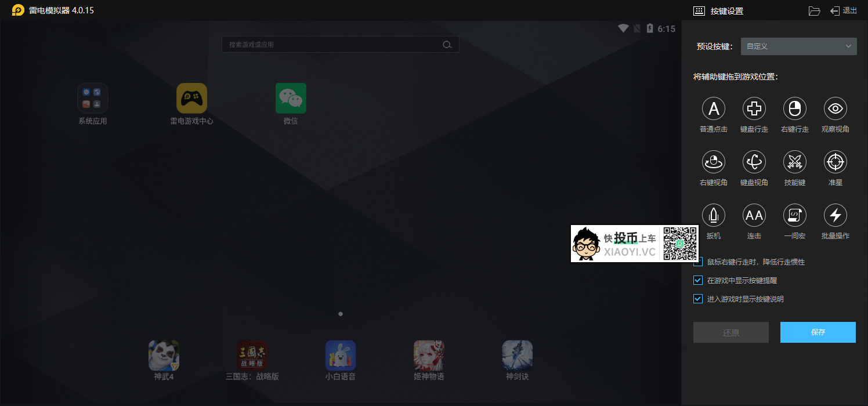Screen dimensions: 868x406
Task: Launch the 姬神物语 game
Action: [429, 355]
